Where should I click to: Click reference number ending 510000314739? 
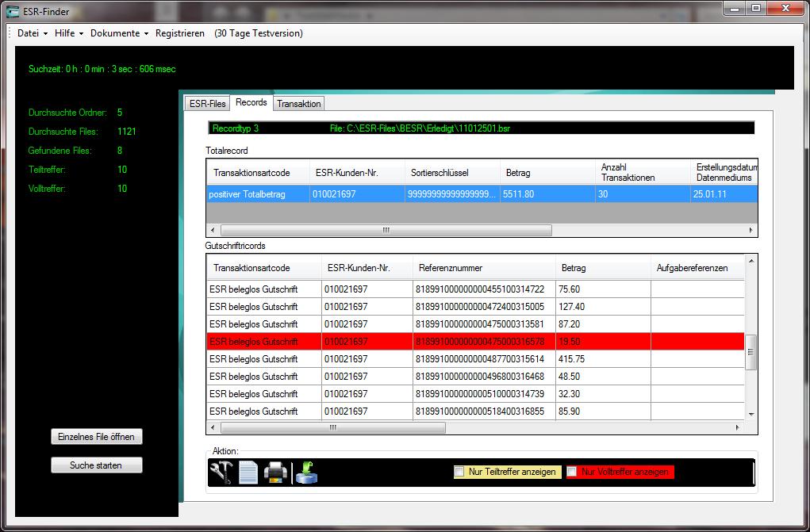[x=484, y=394]
